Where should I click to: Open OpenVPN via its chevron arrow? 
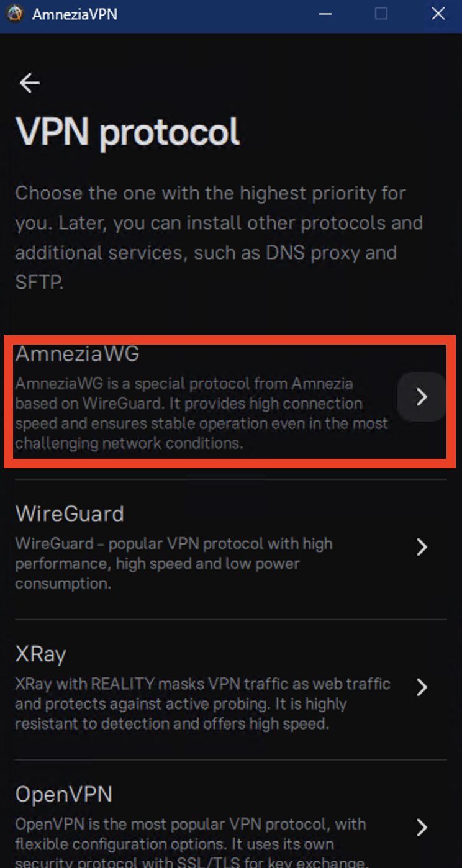tap(422, 828)
